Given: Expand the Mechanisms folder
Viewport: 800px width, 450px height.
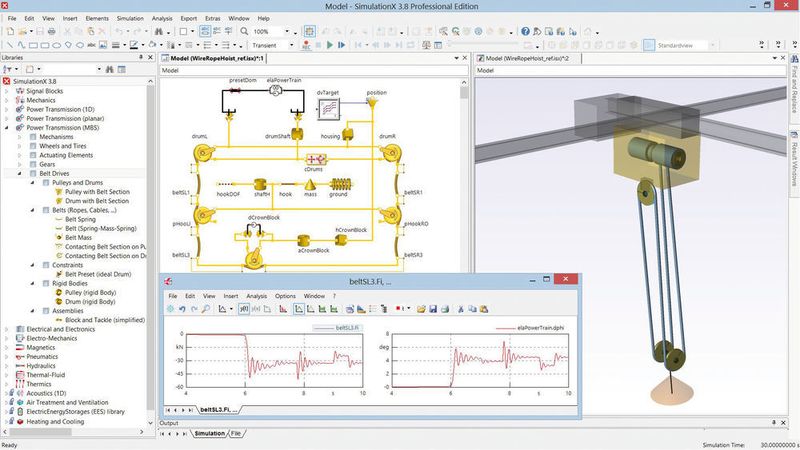Looking at the screenshot, I should coord(19,137).
